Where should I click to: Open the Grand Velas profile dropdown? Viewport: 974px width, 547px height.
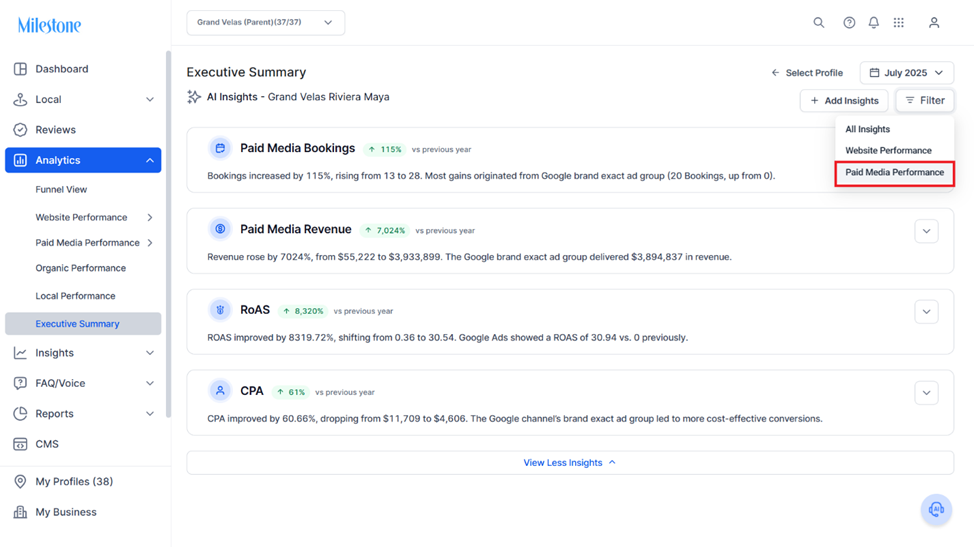(x=265, y=22)
